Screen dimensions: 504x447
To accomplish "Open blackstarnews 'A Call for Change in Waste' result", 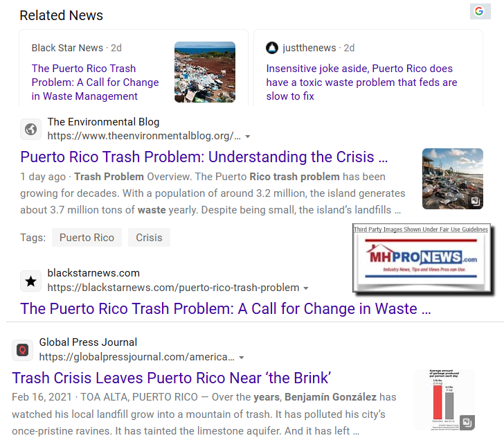I will 226,308.
